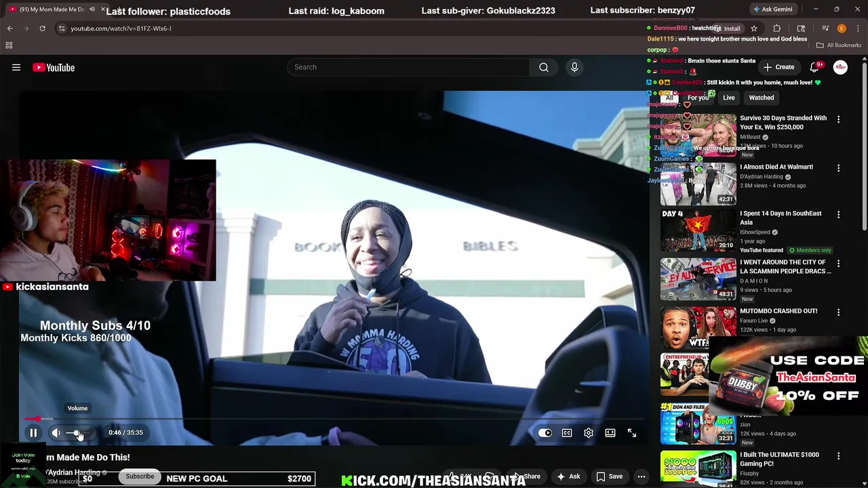Click the magnifier search button
This screenshot has width=868, height=488.
click(544, 67)
